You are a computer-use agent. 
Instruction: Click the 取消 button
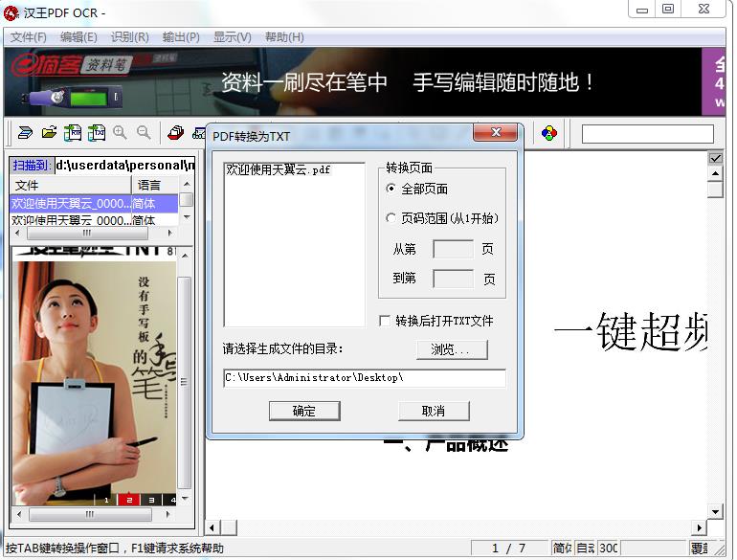pos(434,411)
